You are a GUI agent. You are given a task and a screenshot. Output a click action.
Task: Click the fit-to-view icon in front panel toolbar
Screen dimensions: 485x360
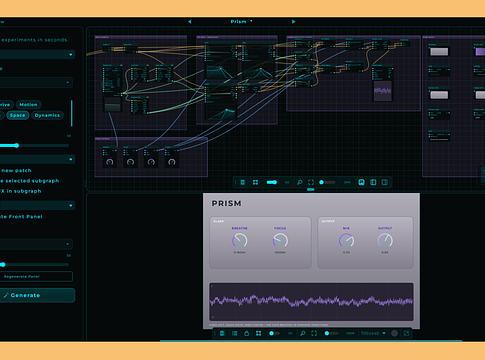(314, 333)
